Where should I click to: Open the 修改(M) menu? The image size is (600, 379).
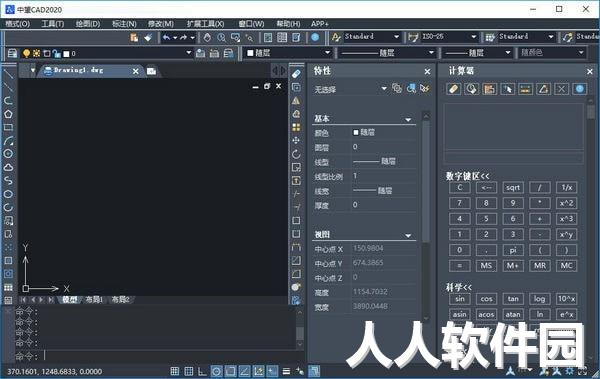(x=161, y=24)
